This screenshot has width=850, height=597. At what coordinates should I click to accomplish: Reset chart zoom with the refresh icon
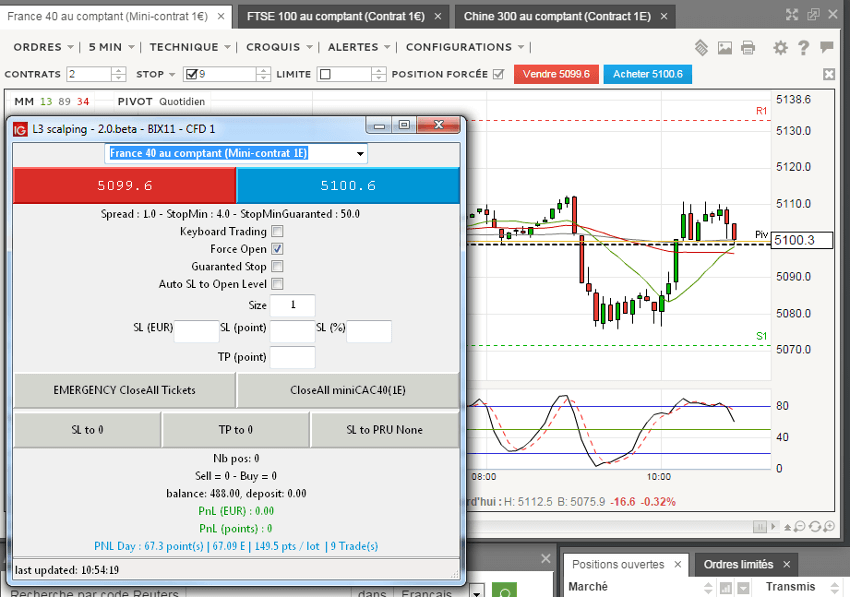tap(815, 526)
